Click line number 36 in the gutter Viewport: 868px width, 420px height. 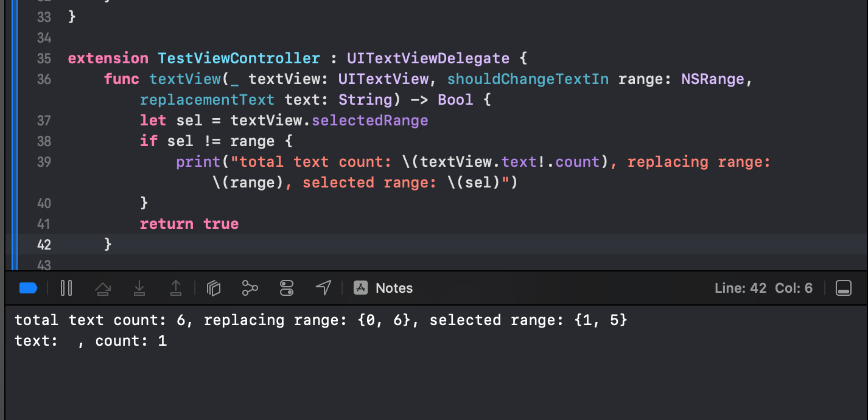[44, 79]
